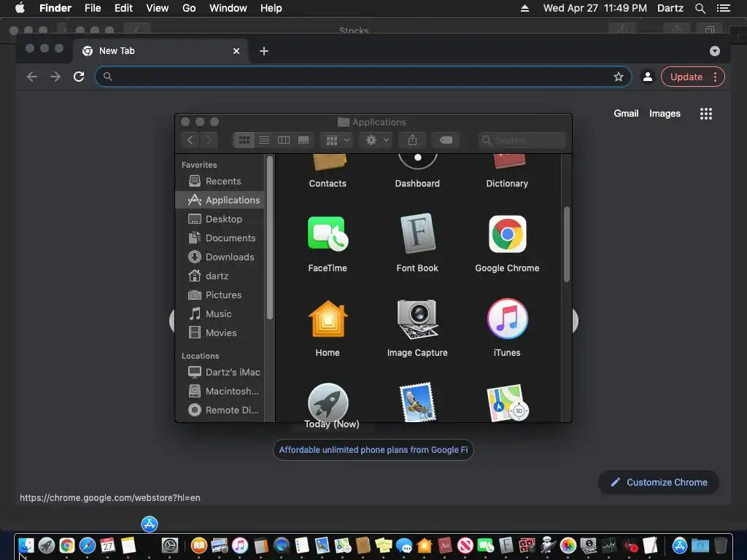Open a new tab with the plus button
This screenshot has height=560, width=747.
(x=264, y=51)
